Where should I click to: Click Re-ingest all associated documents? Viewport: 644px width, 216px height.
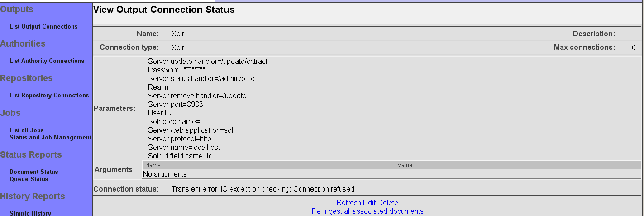[x=367, y=211]
